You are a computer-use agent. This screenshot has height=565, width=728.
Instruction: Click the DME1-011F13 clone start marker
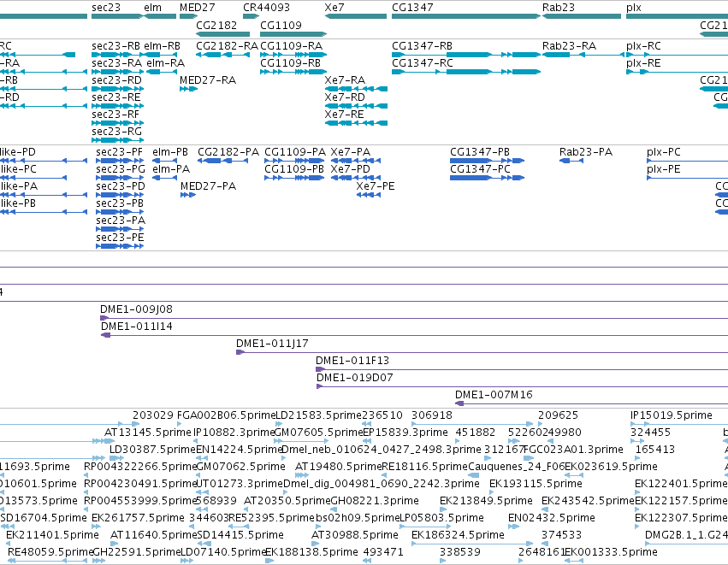pyautogui.click(x=320, y=370)
